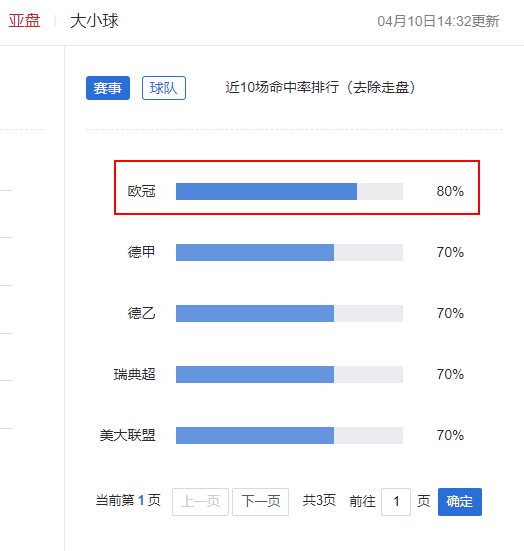Select the 球队 filter button
Viewport: 524px width, 551px height.
(164, 88)
